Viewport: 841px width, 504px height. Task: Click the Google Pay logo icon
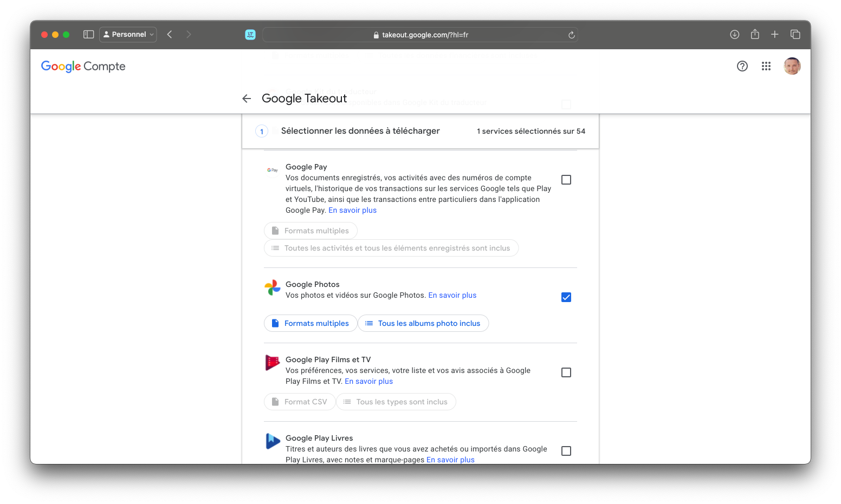tap(273, 170)
